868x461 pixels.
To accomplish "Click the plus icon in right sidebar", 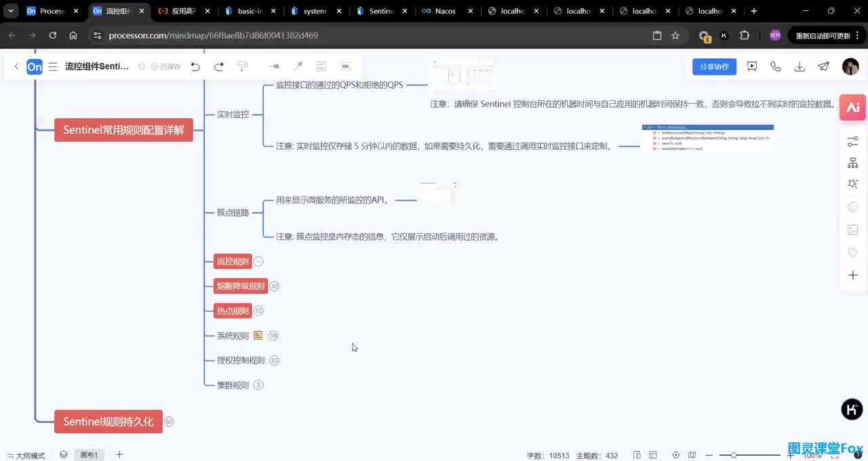I will click(x=853, y=275).
